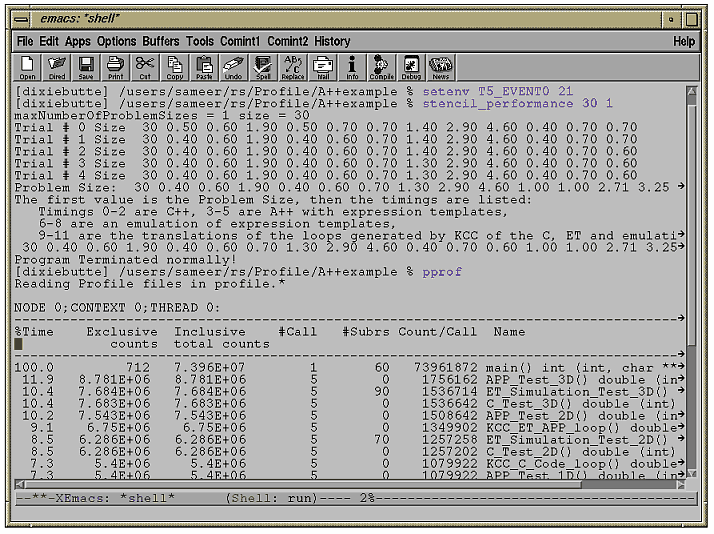This screenshot has height=534, width=714.
Task: Open Dired directory editor icon
Action: (57, 67)
